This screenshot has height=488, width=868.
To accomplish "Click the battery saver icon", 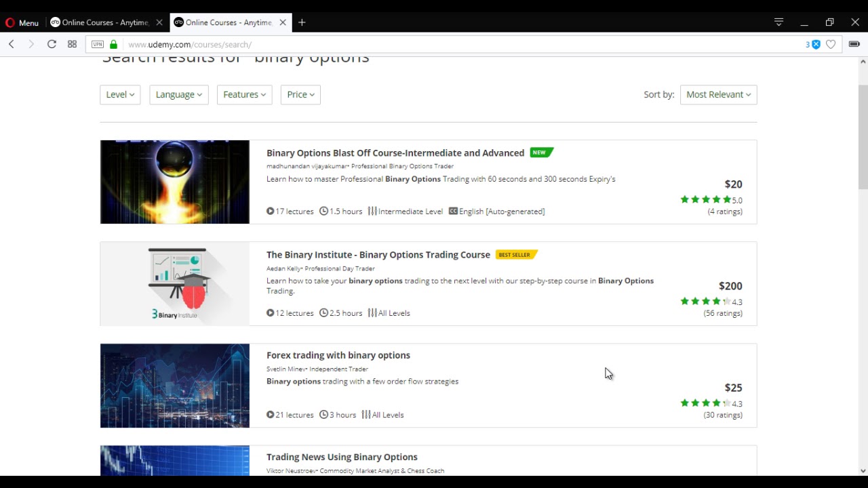I will (854, 44).
